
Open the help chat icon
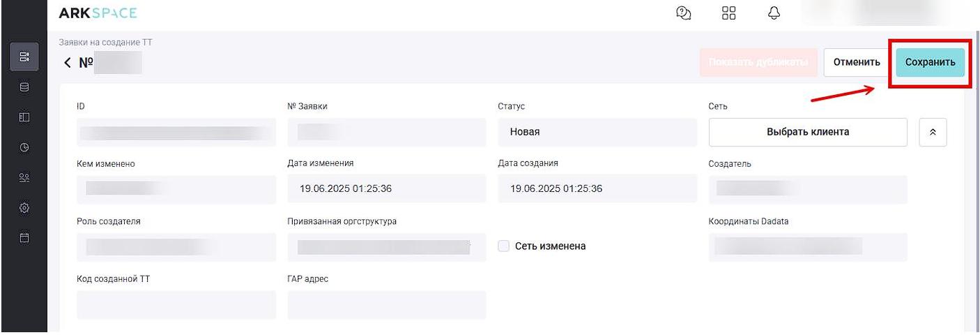684,13
